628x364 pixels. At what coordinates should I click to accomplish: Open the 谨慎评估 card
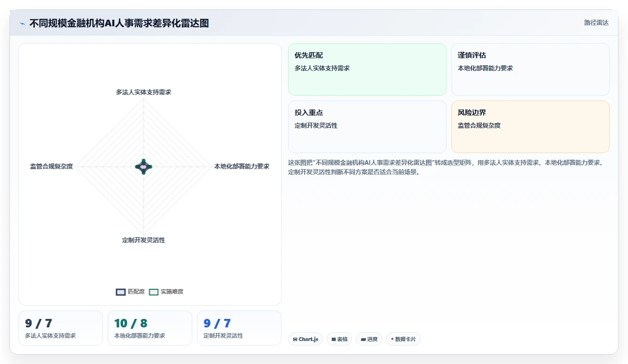pos(530,70)
